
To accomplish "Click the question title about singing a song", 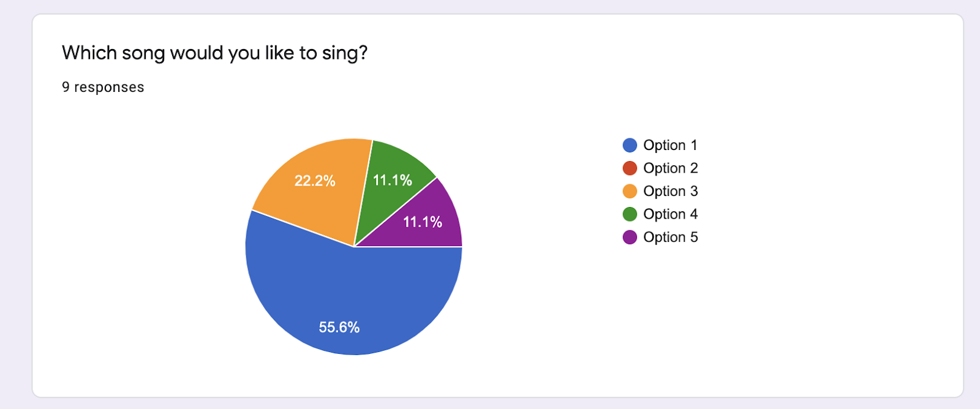I will 214,53.
